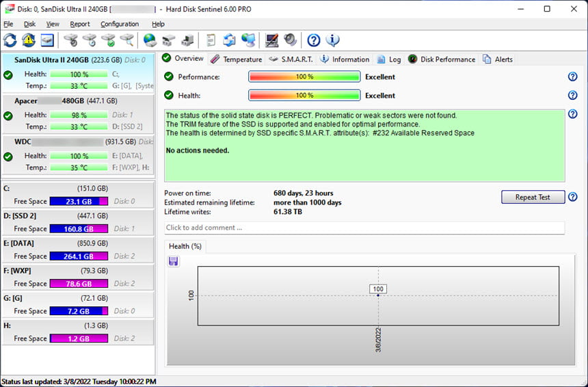Viewport: 588px width, 387px height.
Task: Click the blue refresh arrows toolbar icon
Action: coord(10,40)
